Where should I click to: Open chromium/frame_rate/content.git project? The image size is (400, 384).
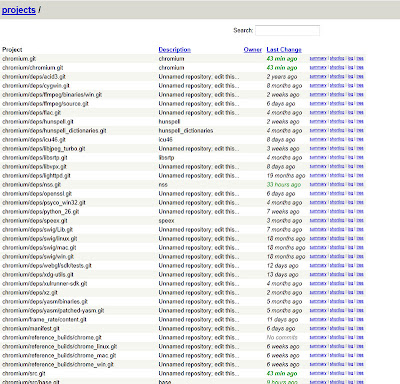(44, 320)
